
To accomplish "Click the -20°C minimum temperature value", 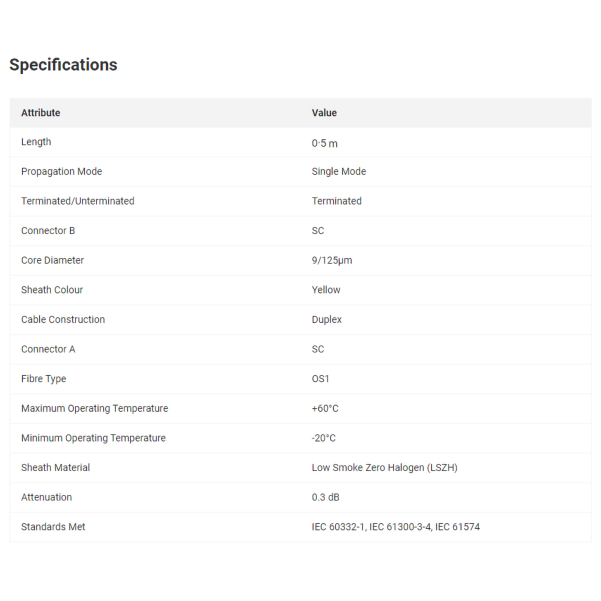I will [324, 438].
